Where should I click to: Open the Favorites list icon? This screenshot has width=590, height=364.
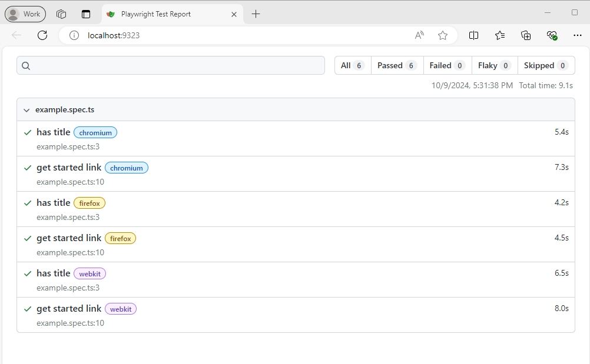pyautogui.click(x=500, y=35)
